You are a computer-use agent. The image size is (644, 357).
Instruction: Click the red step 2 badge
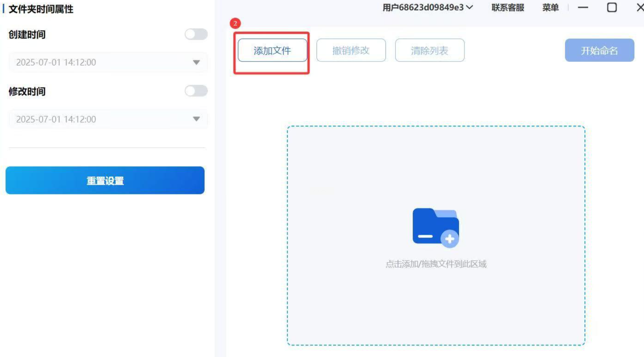235,23
